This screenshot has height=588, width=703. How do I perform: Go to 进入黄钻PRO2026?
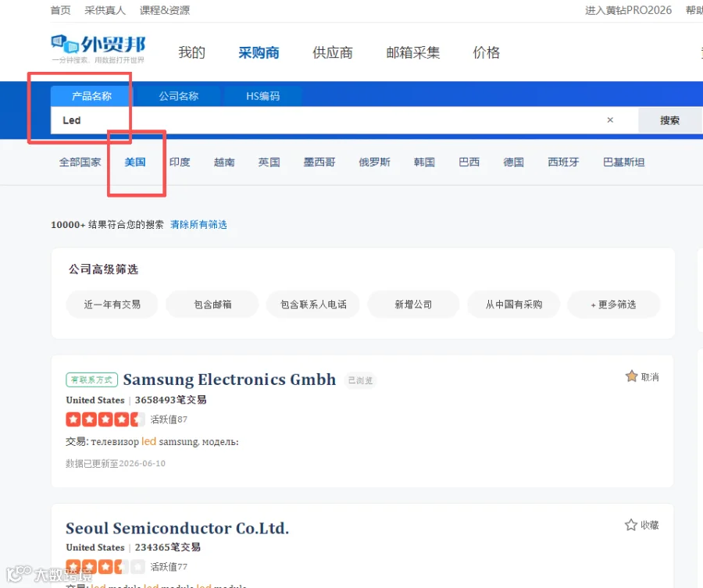(628, 10)
